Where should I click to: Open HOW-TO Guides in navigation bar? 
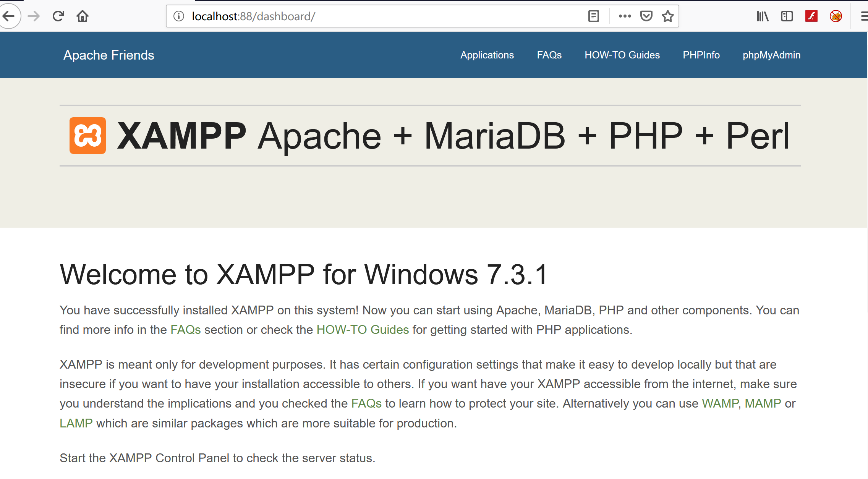click(x=622, y=55)
